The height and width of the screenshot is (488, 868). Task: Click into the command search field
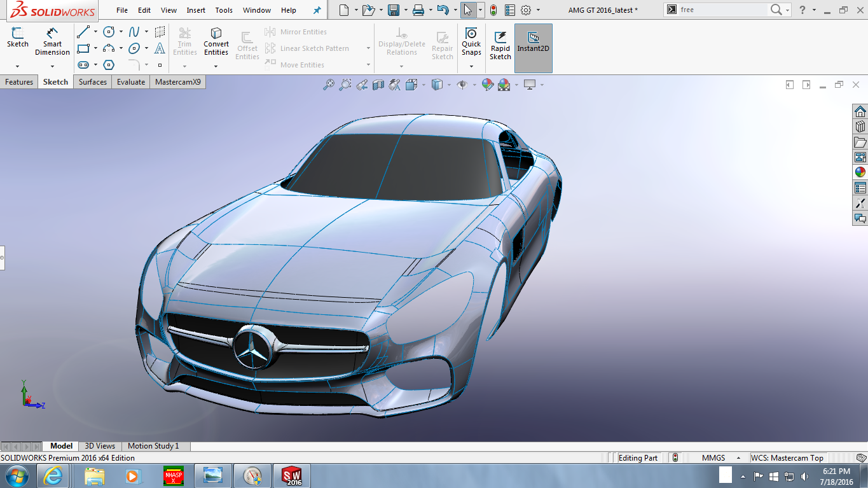(x=722, y=10)
